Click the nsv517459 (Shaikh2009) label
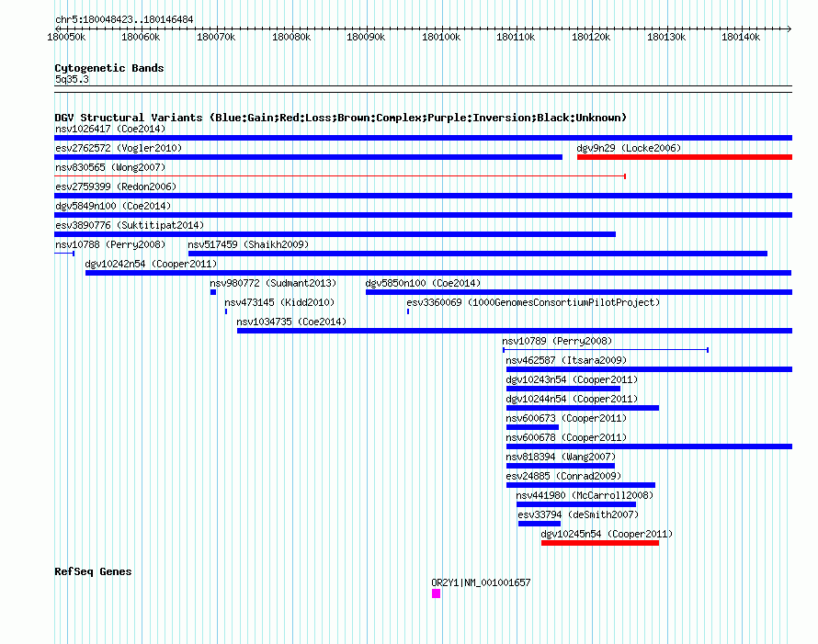Viewport: 818px width, 644px height. coord(248,244)
